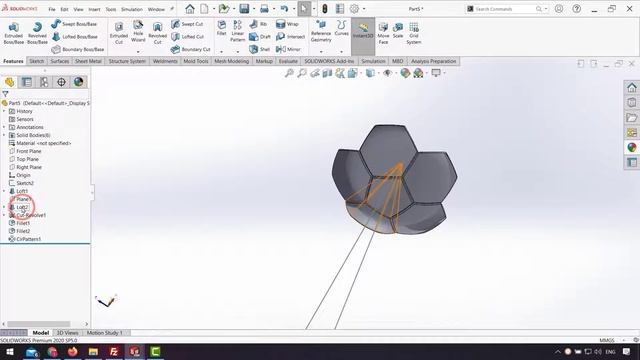Click the Section View icon

(327, 73)
